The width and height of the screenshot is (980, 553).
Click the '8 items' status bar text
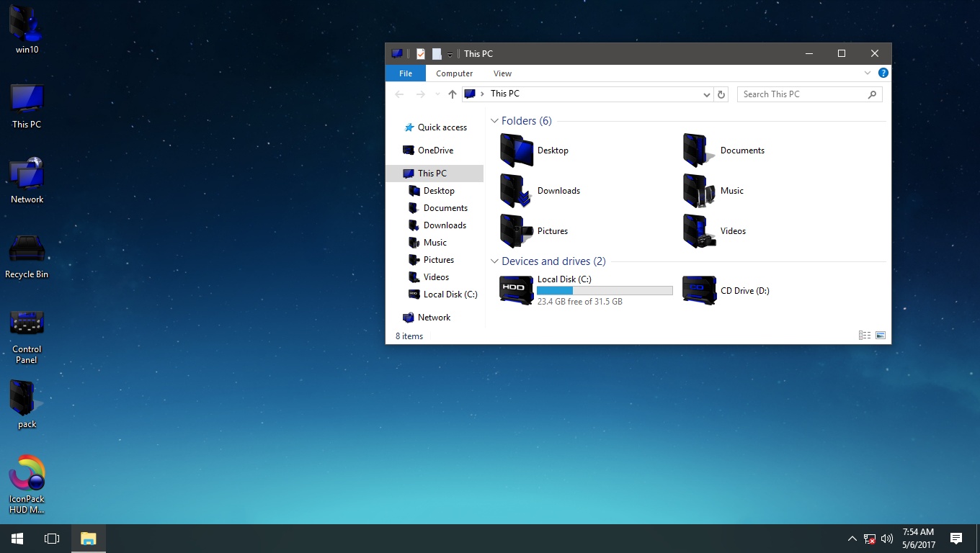click(409, 336)
